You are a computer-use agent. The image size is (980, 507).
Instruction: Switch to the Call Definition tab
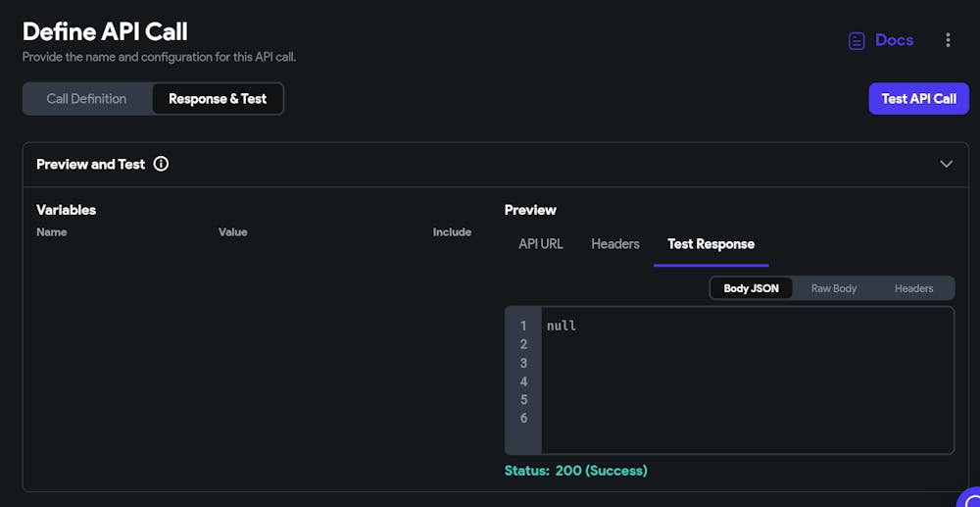click(x=86, y=98)
